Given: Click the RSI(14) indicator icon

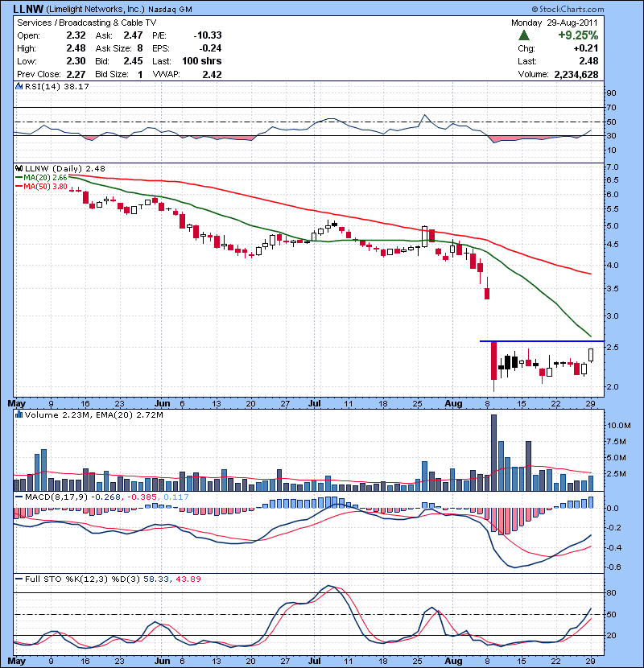Looking at the screenshot, I should [19, 86].
